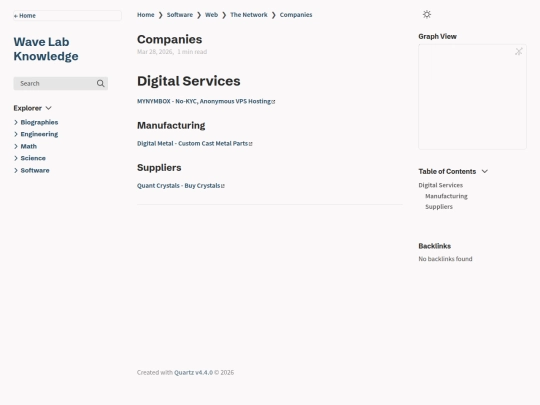Toggle dark mode with the sun icon
Screen dimensions: 540x405
pos(427,14)
